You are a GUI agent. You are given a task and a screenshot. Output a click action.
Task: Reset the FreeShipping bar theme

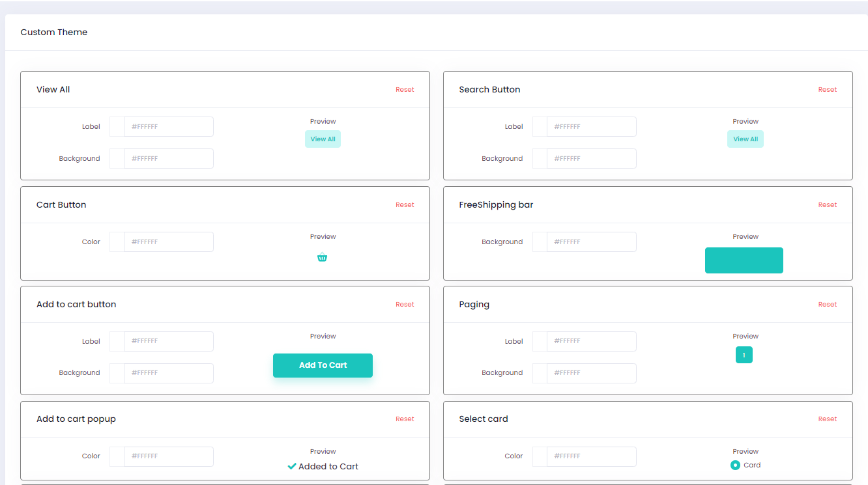pyautogui.click(x=828, y=205)
